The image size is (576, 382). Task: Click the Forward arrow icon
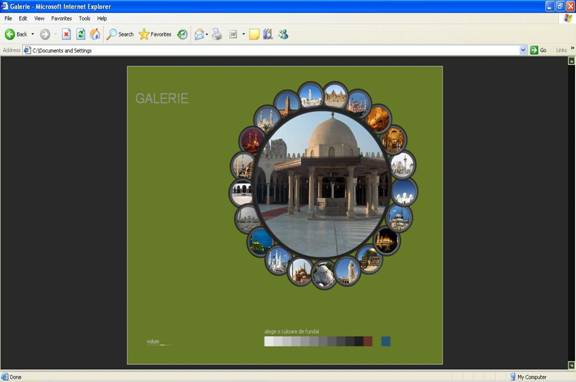coord(45,35)
